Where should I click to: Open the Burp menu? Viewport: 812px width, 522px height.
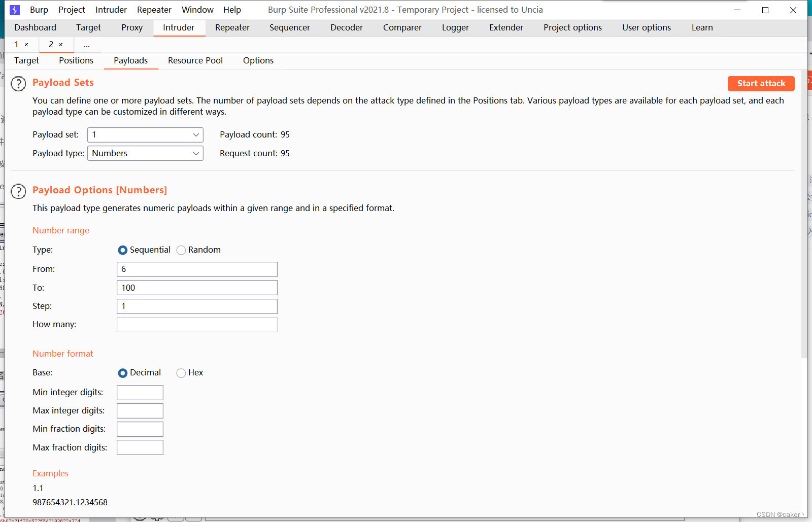tap(39, 10)
